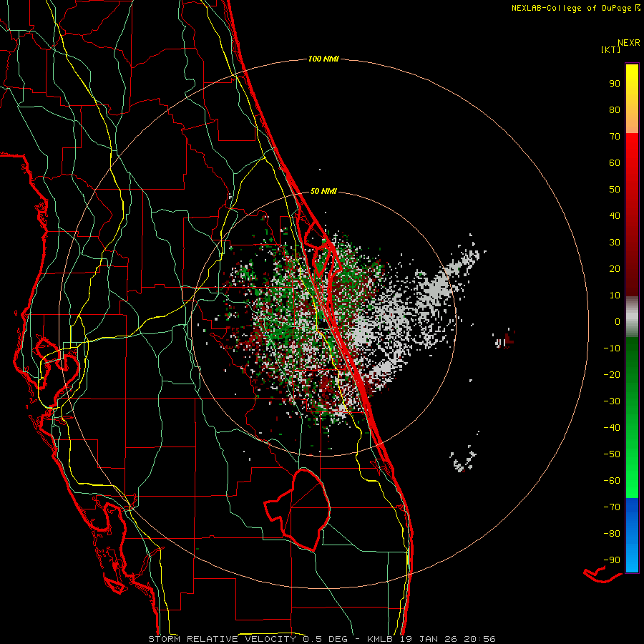Click the 70 value on the velocity scale
Image resolution: width=644 pixels, height=644 pixels.
point(615,137)
